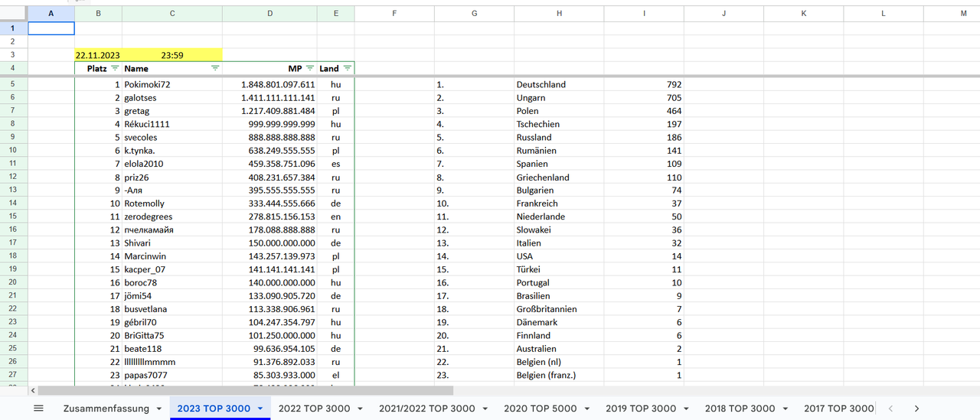Switch to the 2017 TOP 3000 sheet
This screenshot has width=980, height=420.
pos(838,409)
